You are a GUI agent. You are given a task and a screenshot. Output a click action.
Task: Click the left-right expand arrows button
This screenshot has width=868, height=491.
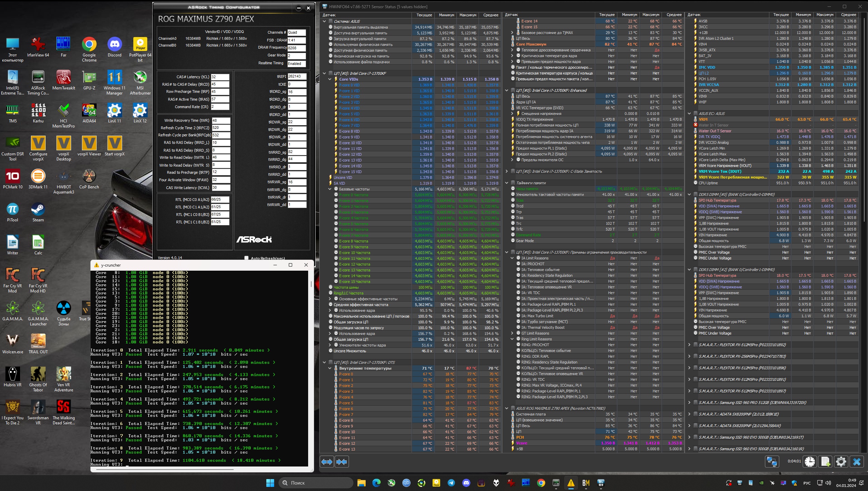[x=327, y=461]
